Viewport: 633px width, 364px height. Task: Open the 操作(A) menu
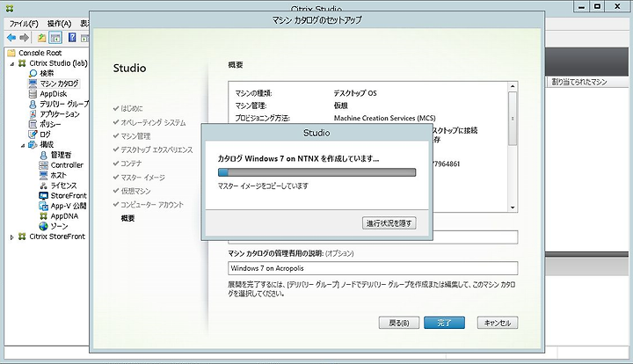[x=59, y=24]
